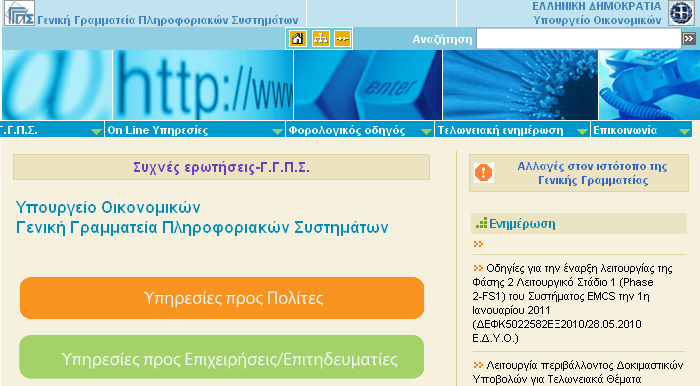Expand the On Line Υπηρεσίες dropdown arrow

277,131
